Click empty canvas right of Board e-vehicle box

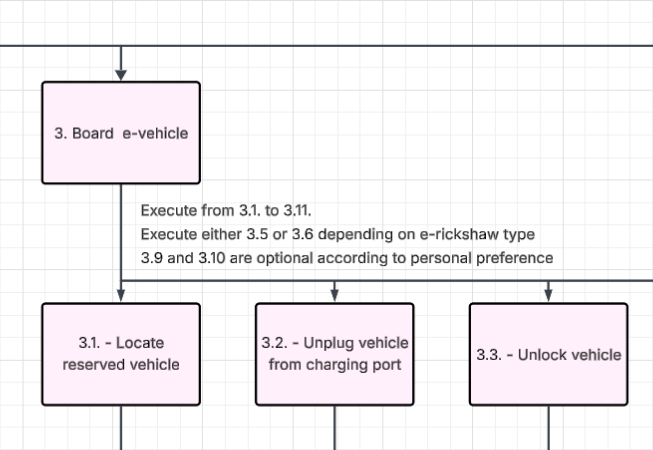tap(400, 130)
